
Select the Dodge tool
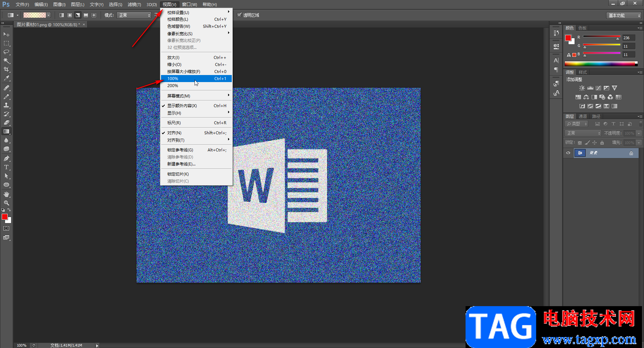click(x=6, y=149)
